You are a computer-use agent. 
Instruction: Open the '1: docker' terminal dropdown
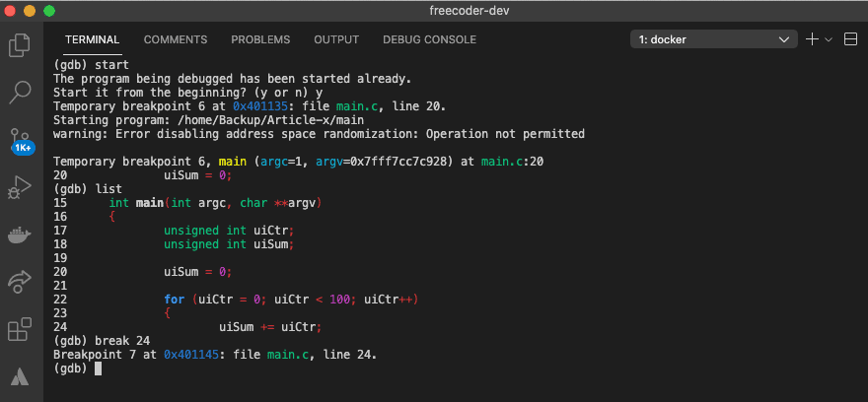713,39
